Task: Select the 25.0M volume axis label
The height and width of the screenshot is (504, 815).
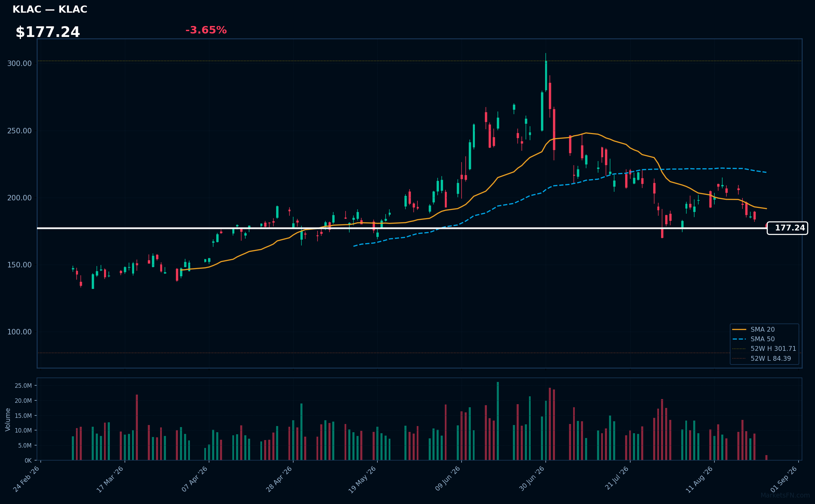Action: [23, 386]
